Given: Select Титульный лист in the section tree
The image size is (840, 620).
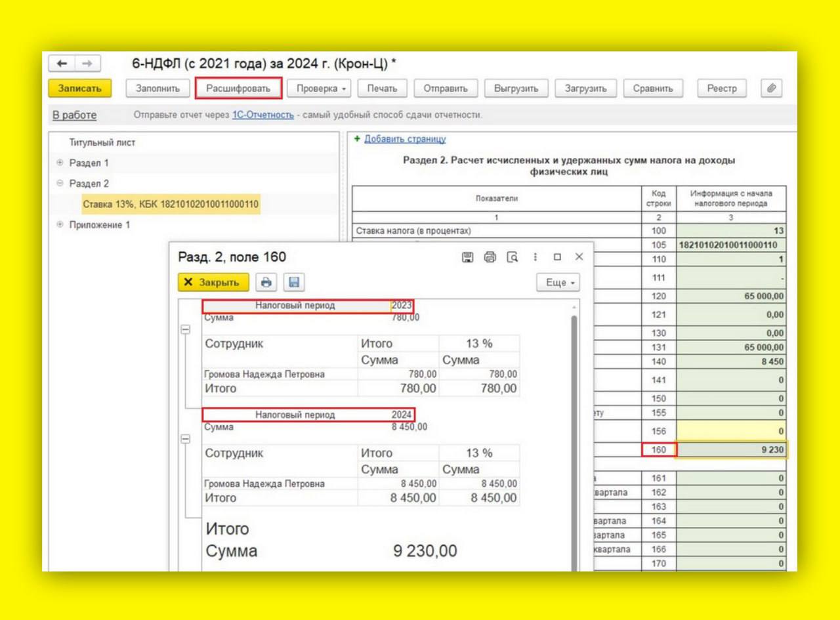Looking at the screenshot, I should [x=102, y=142].
